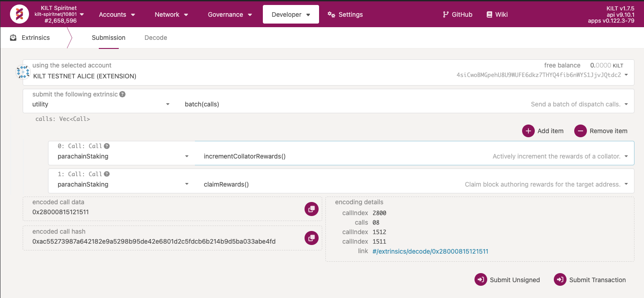Click the Extrinsics envelope icon
The height and width of the screenshot is (298, 644).
click(14, 38)
